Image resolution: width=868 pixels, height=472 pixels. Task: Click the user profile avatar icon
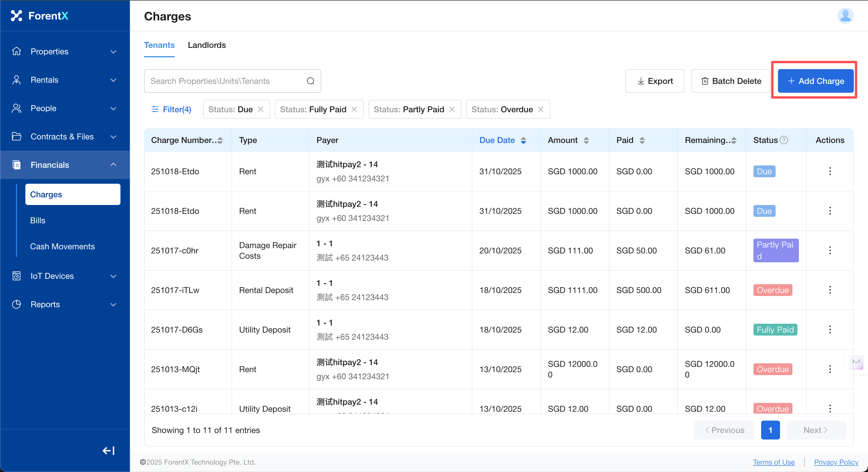pyautogui.click(x=845, y=16)
